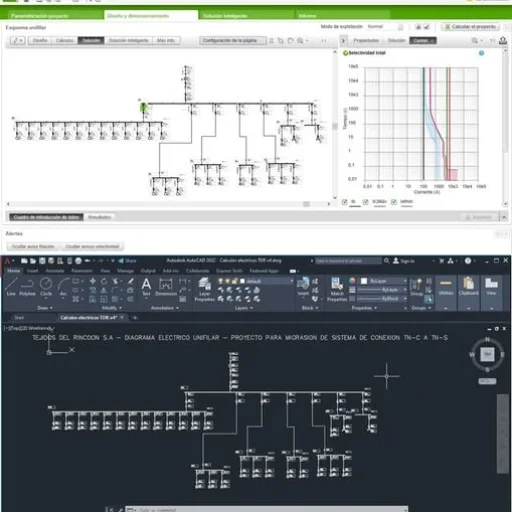
Task: Expand the Draw panel dropdown
Action: click(x=45, y=308)
